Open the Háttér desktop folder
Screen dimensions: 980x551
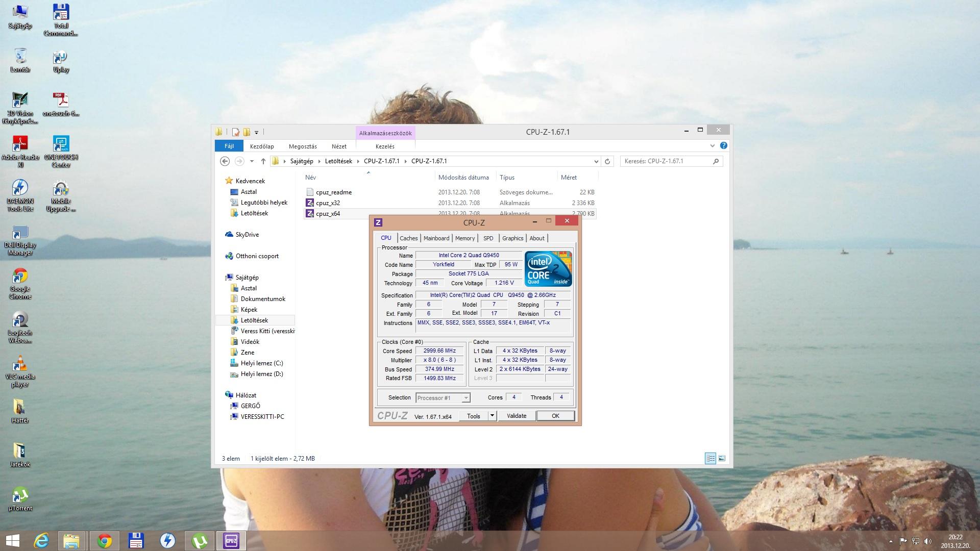pyautogui.click(x=20, y=411)
